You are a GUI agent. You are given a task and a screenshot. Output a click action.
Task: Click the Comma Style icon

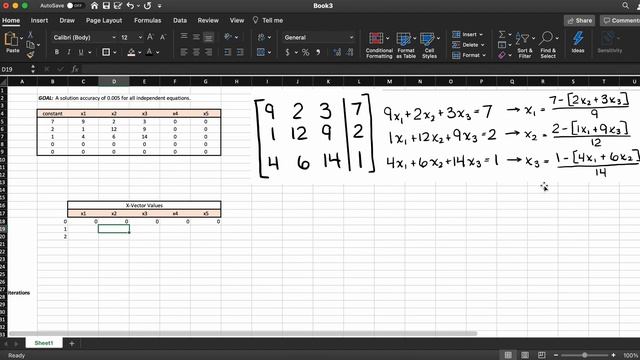point(318,52)
